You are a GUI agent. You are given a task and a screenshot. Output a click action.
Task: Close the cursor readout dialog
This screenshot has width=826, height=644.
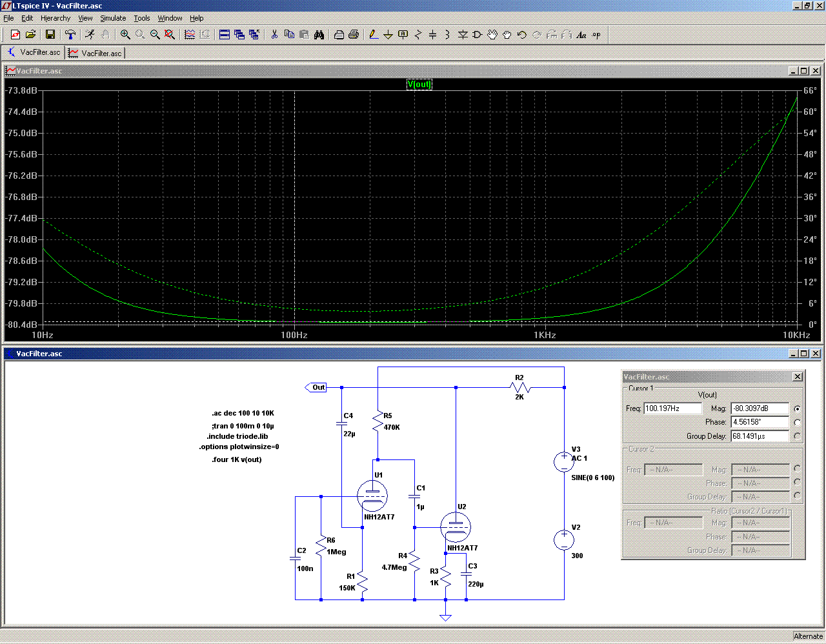pyautogui.click(x=798, y=377)
